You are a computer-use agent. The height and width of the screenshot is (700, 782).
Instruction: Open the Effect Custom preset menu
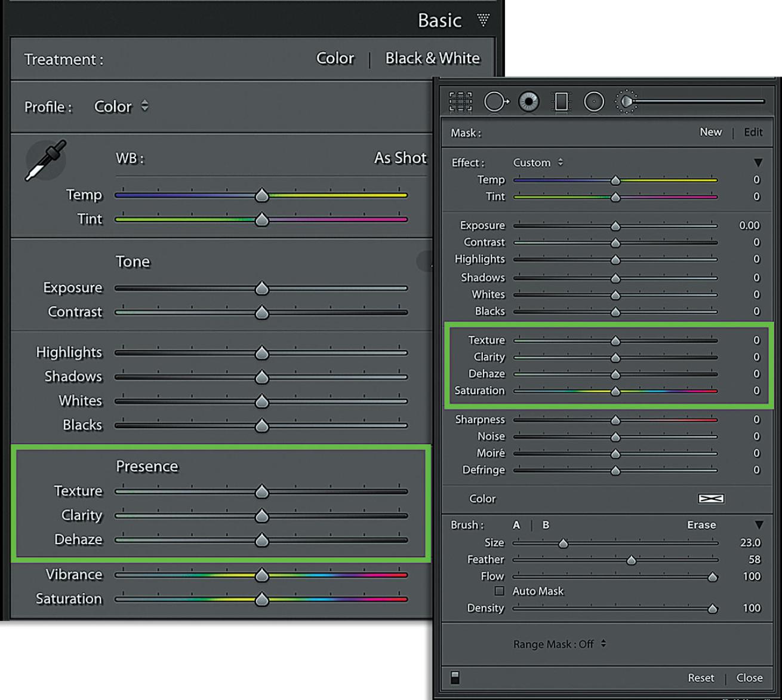pyautogui.click(x=537, y=162)
